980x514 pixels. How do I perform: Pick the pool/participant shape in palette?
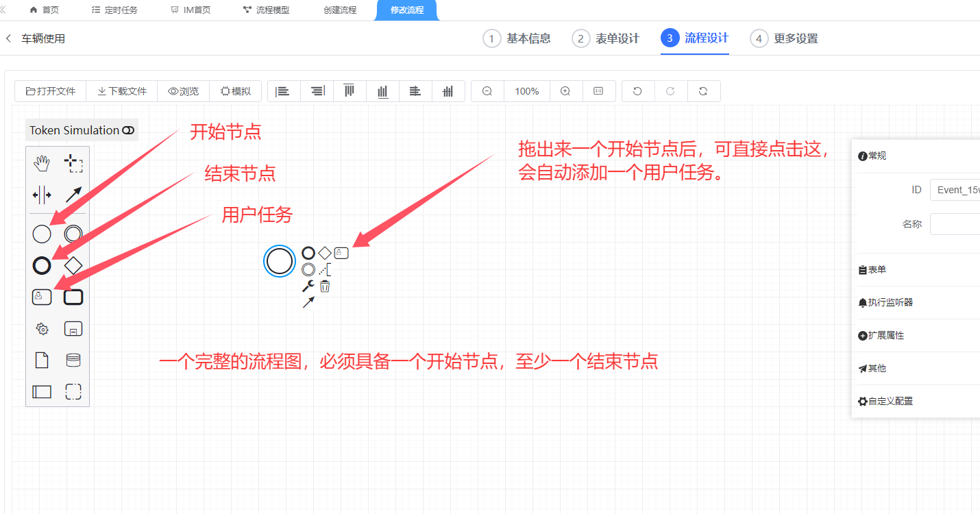[x=42, y=391]
